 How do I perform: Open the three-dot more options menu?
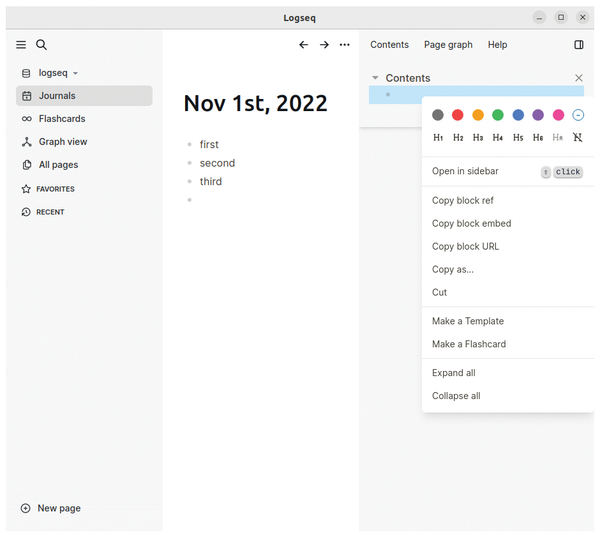pos(344,45)
